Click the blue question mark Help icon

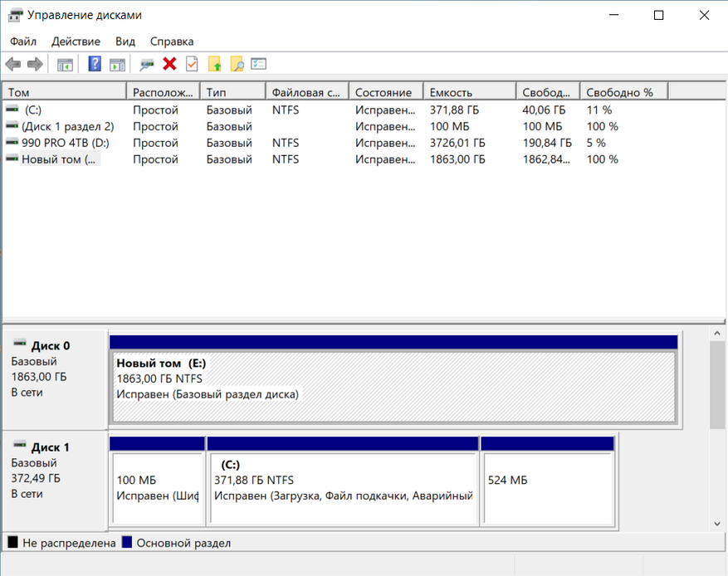pos(95,64)
